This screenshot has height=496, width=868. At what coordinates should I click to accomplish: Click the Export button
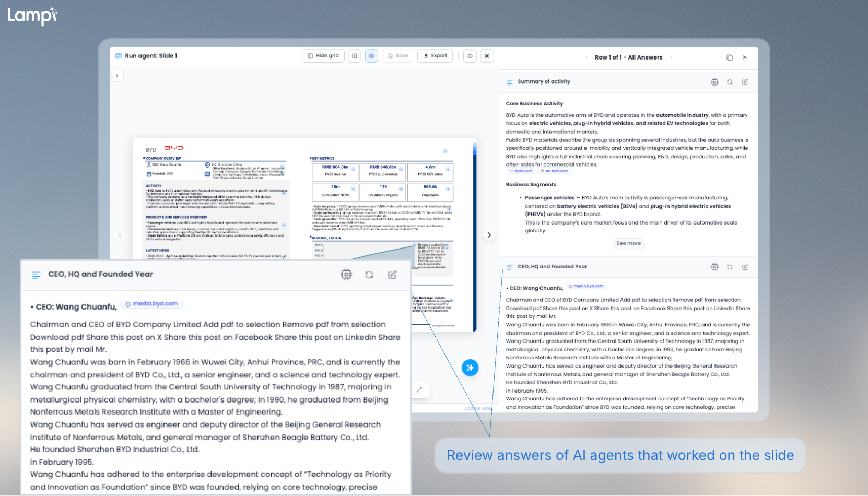(435, 56)
